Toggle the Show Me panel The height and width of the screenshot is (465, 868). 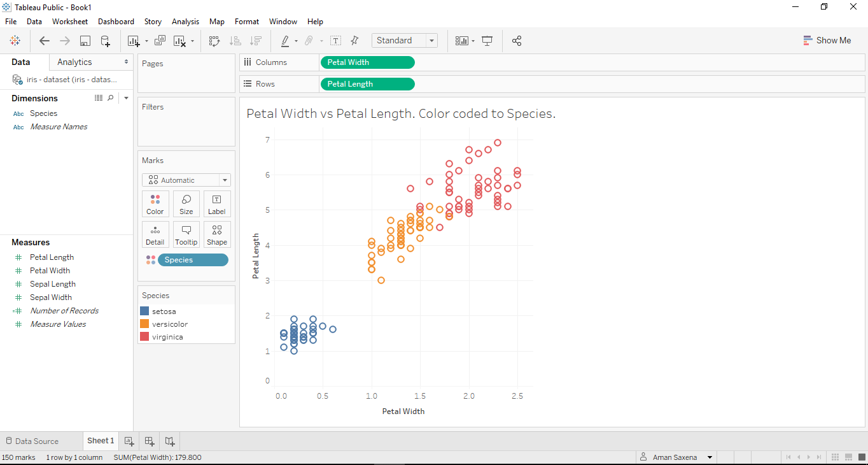tap(827, 40)
